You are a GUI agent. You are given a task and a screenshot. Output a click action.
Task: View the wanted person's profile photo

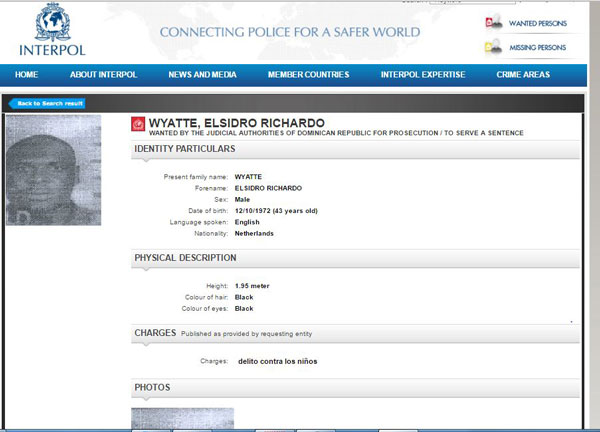click(x=54, y=170)
